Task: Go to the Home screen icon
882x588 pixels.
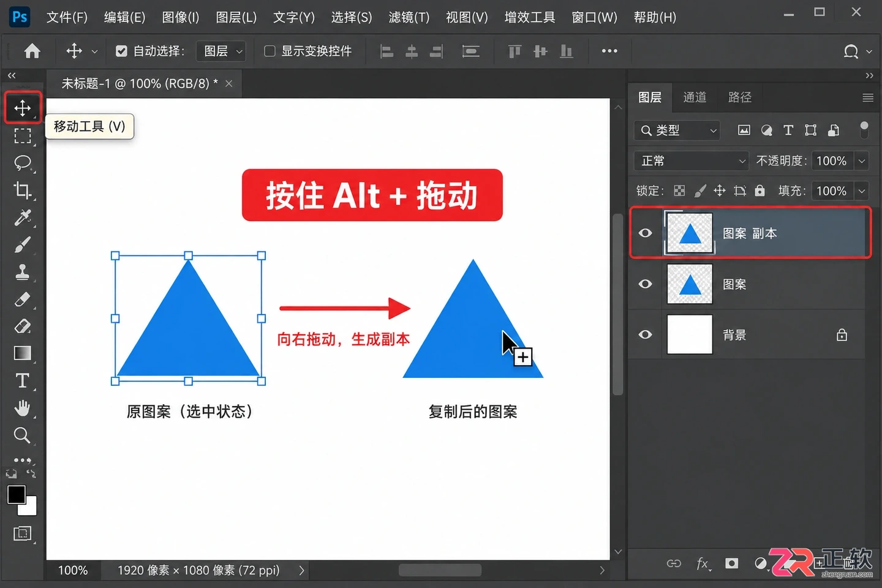Action: click(32, 51)
